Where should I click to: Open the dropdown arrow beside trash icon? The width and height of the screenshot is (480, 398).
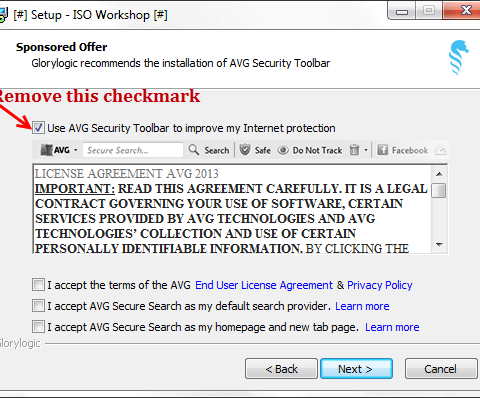pos(366,150)
